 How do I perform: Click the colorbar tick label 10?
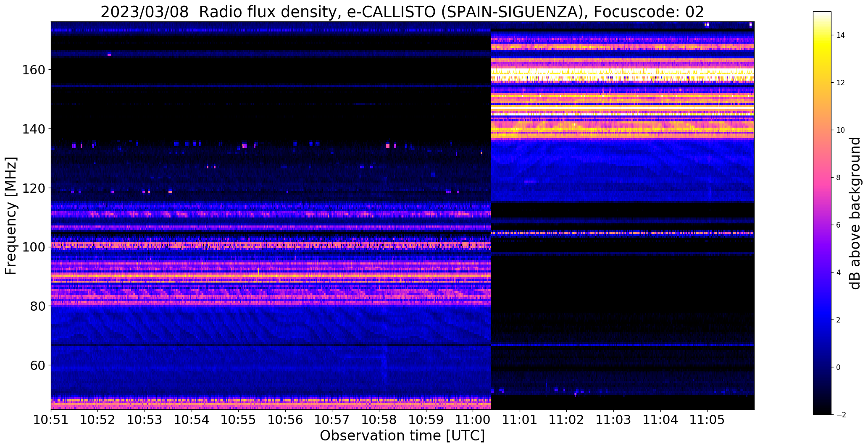(841, 130)
